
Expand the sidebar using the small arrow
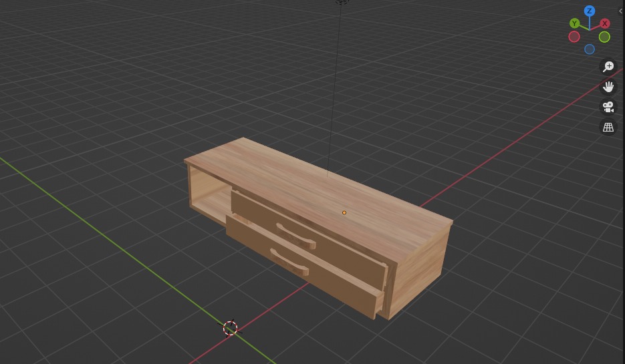(x=620, y=11)
